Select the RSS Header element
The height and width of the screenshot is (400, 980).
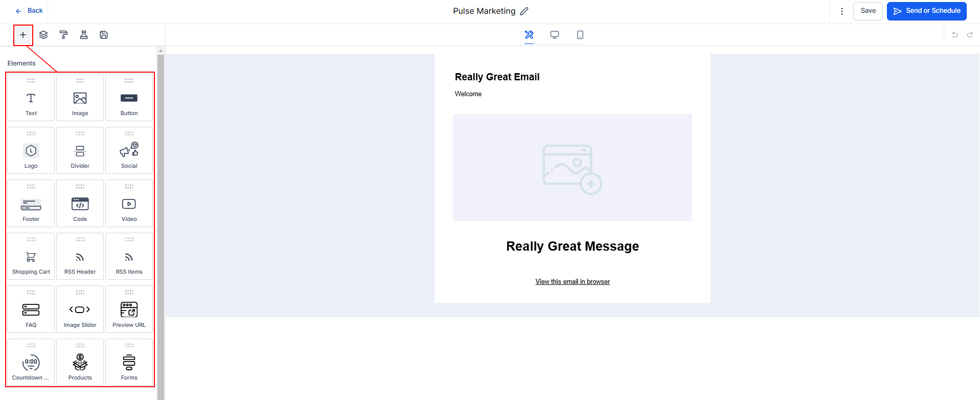click(80, 256)
